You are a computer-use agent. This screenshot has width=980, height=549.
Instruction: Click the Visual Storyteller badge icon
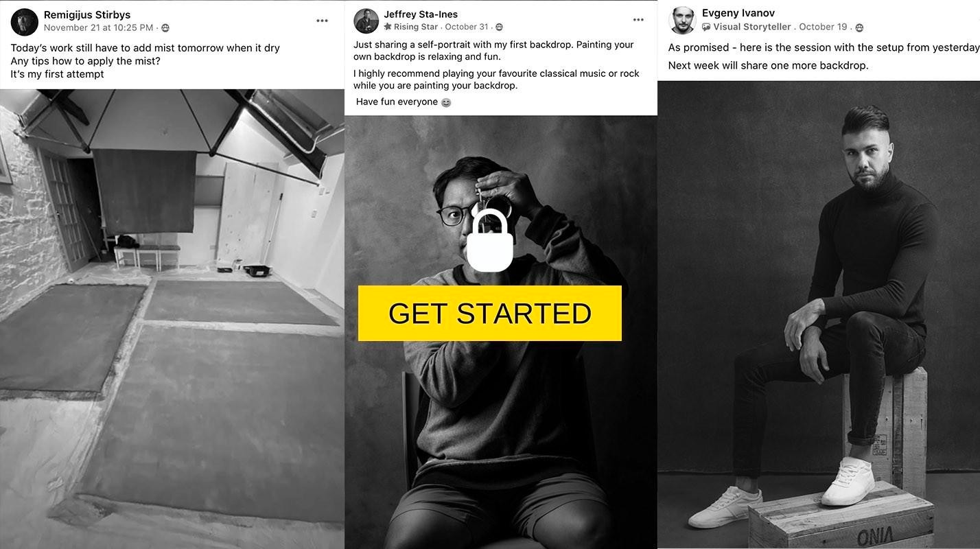(706, 27)
